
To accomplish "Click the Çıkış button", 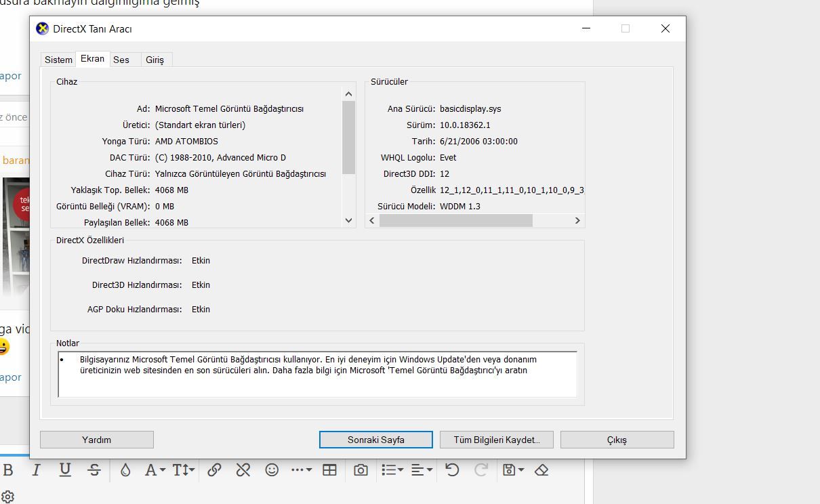I will (617, 440).
